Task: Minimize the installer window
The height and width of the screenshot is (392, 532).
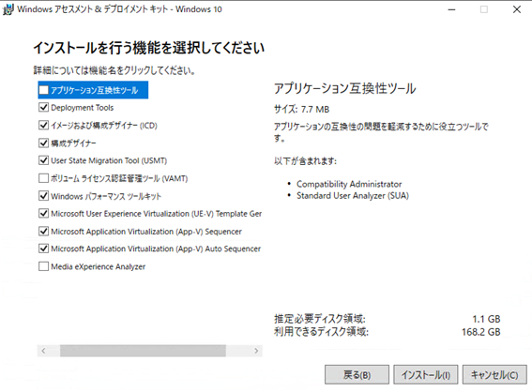Action: (451, 9)
